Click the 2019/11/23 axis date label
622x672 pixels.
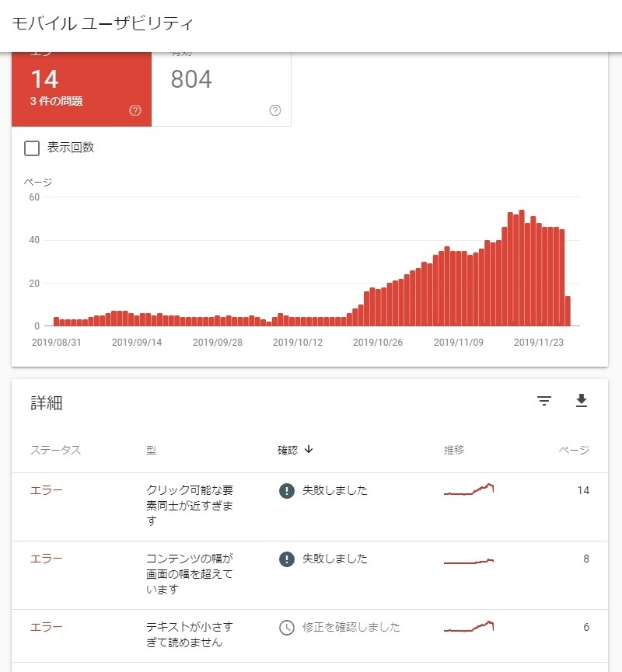point(539,343)
